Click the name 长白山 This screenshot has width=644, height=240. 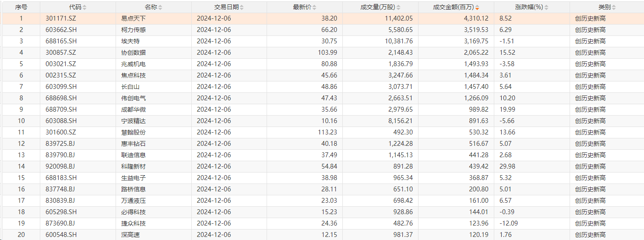[130, 87]
